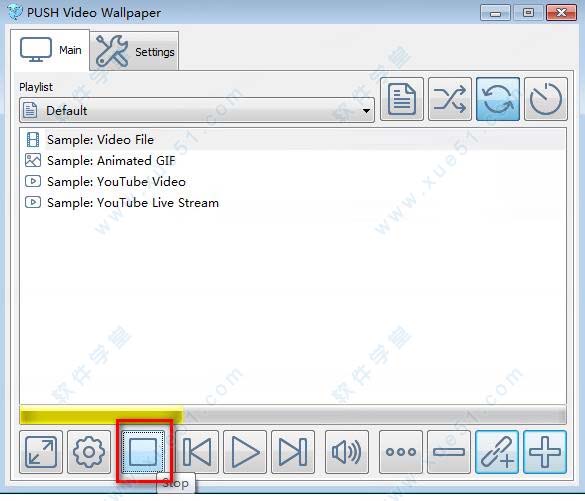The height and width of the screenshot is (501, 585).
Task: Toggle the repeat loop button
Action: (498, 99)
